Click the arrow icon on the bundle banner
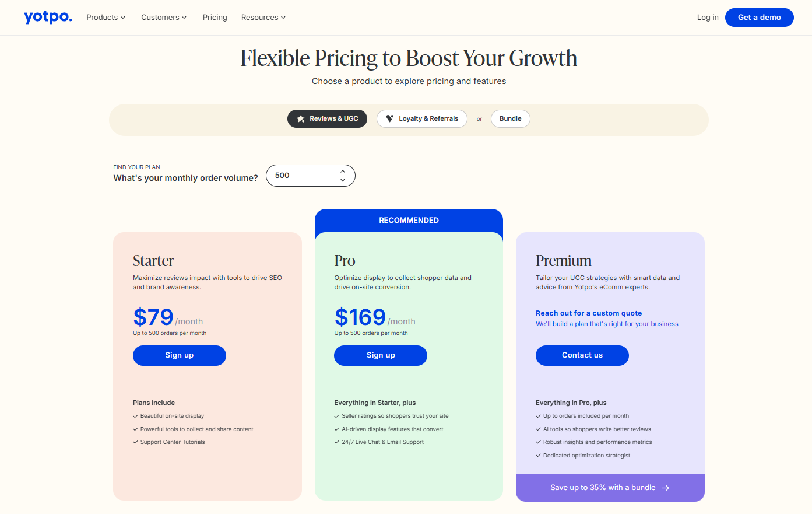Image resolution: width=812 pixels, height=514 pixels. (x=666, y=488)
